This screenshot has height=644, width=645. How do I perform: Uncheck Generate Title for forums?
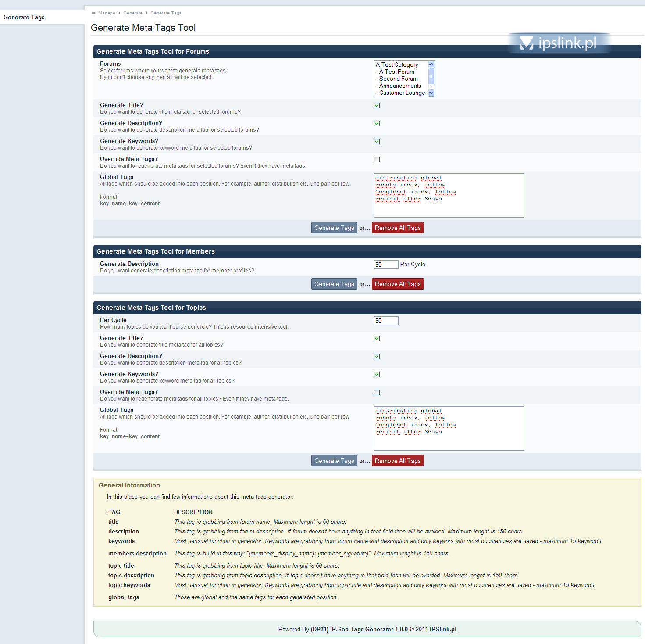[377, 106]
